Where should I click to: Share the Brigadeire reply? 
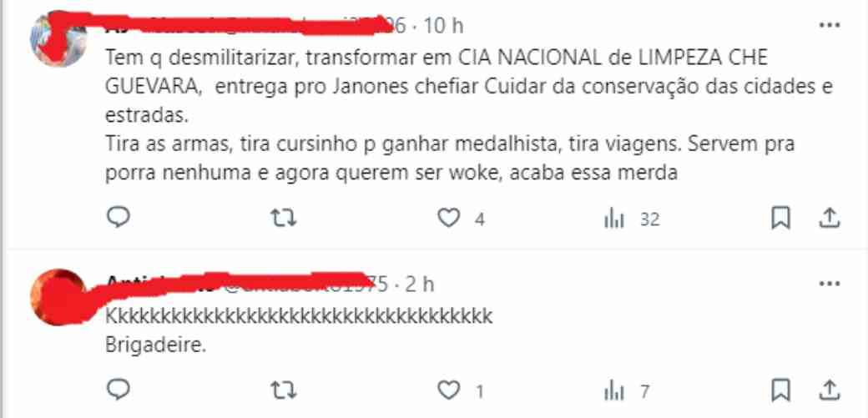830,391
